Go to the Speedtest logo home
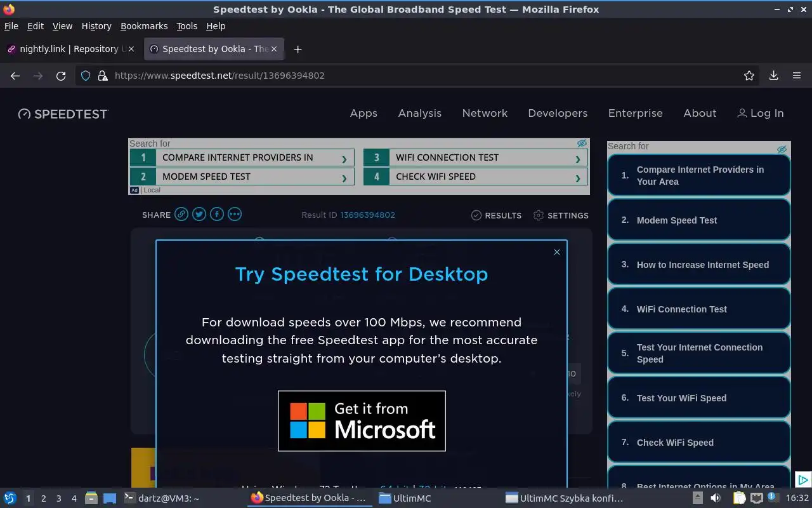The height and width of the screenshot is (508, 812). [x=63, y=114]
